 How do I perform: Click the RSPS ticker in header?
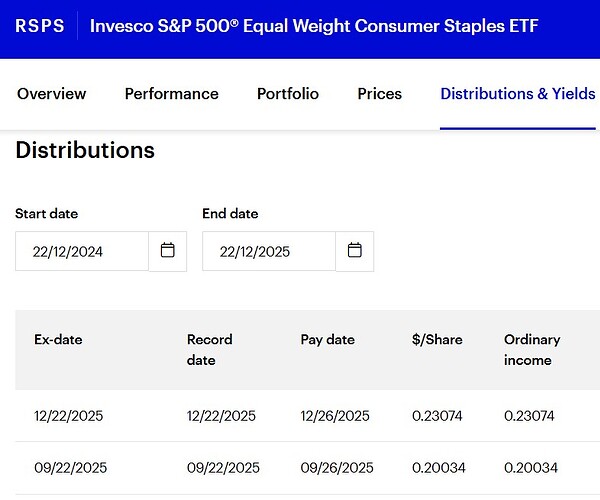(x=40, y=26)
